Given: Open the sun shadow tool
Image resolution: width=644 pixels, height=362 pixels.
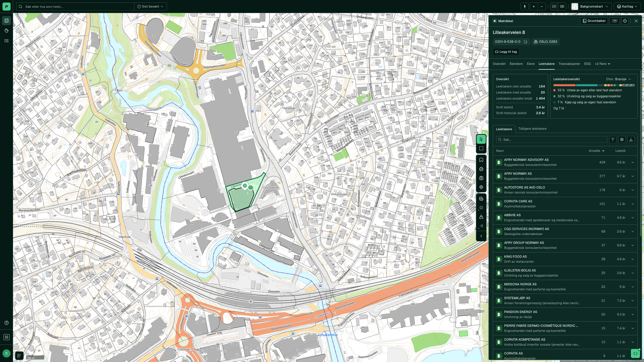Looking at the screenshot, I should point(481,208).
